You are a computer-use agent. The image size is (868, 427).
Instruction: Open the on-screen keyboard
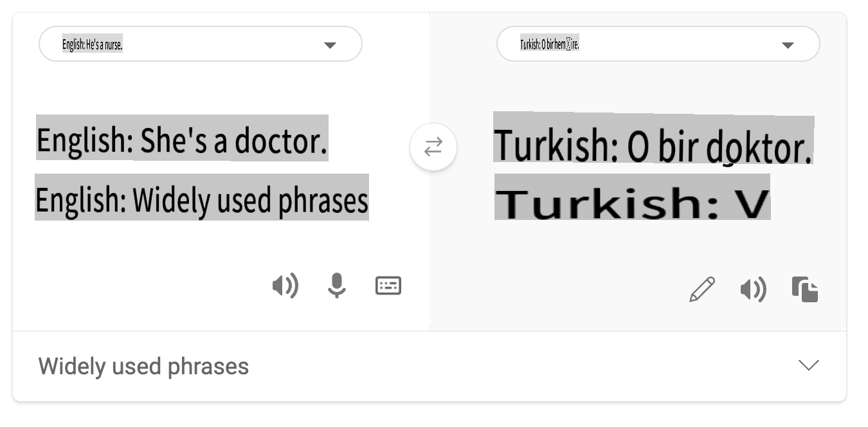tap(388, 286)
